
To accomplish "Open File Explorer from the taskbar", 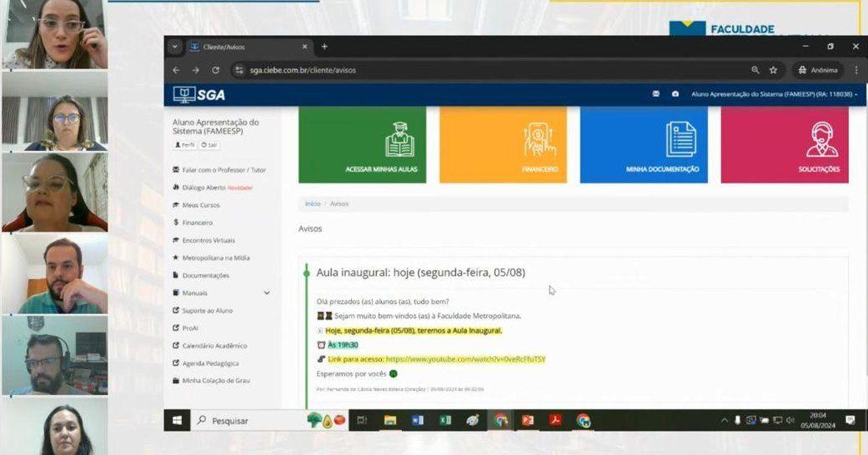I will (390, 421).
